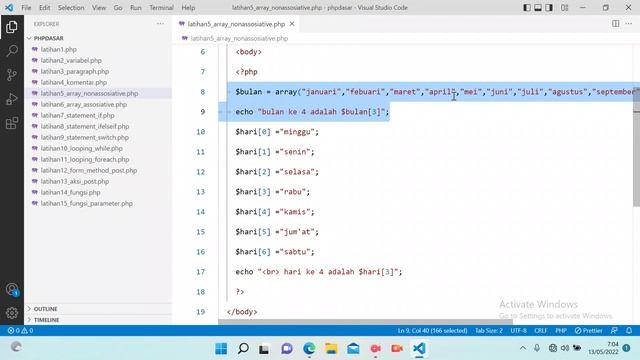Toggle the primary side bar layout icon
640x360 pixels.
[527, 7]
